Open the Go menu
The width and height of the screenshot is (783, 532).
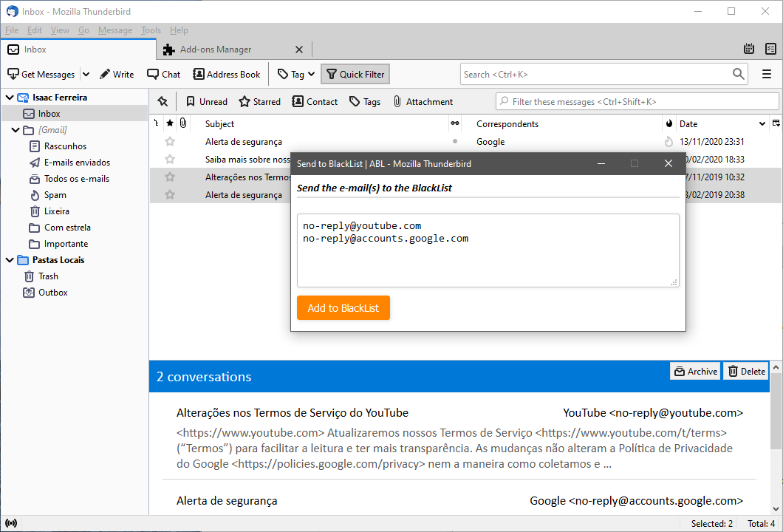[84, 30]
